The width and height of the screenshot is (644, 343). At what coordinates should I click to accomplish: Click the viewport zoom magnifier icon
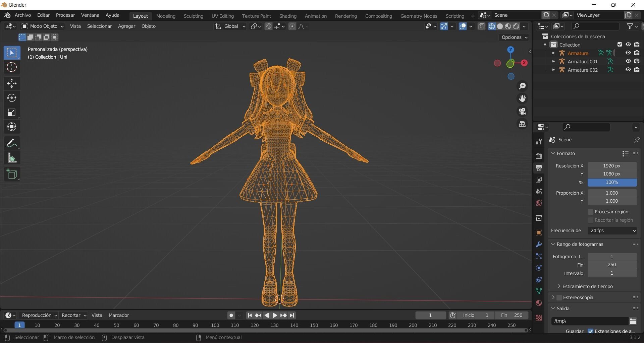click(522, 86)
